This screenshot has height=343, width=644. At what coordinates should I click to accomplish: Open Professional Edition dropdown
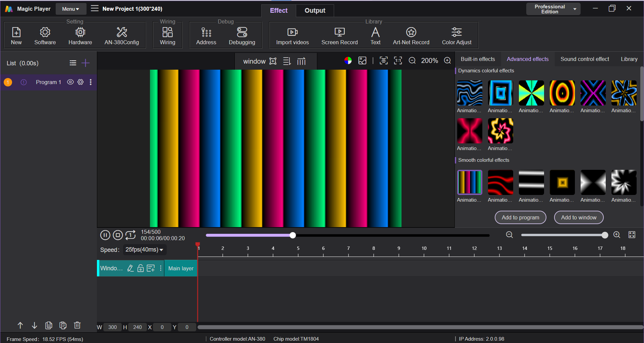[x=553, y=9]
